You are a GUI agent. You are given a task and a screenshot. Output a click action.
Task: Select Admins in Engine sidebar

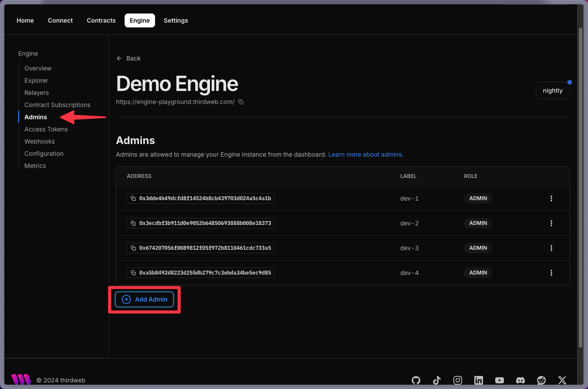click(36, 117)
